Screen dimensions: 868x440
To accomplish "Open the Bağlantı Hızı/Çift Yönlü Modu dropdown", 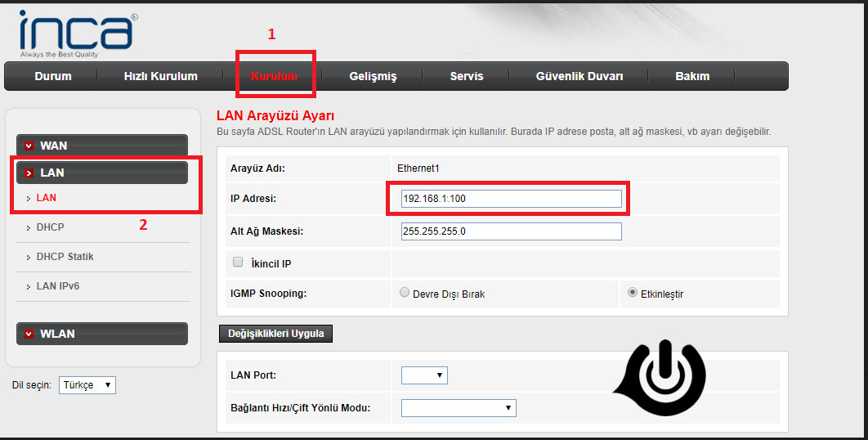I will [459, 407].
